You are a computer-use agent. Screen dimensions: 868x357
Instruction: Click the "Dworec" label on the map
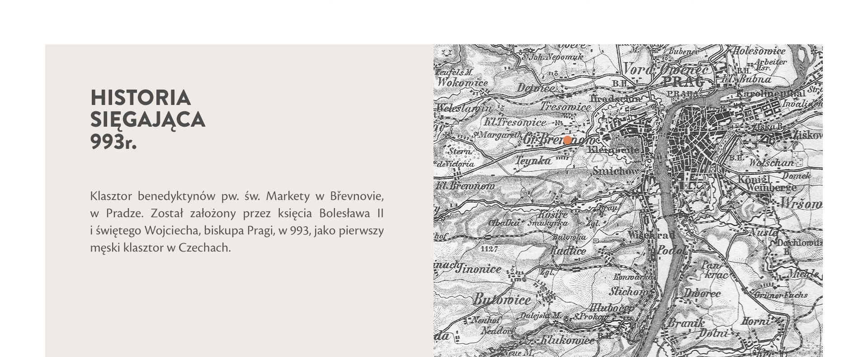tap(702, 294)
